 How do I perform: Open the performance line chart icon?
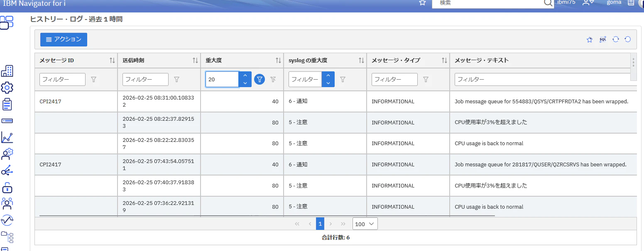point(7,137)
